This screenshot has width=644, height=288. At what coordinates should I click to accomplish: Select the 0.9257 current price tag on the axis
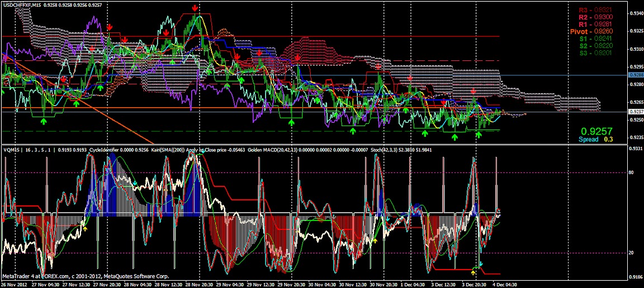(x=636, y=112)
